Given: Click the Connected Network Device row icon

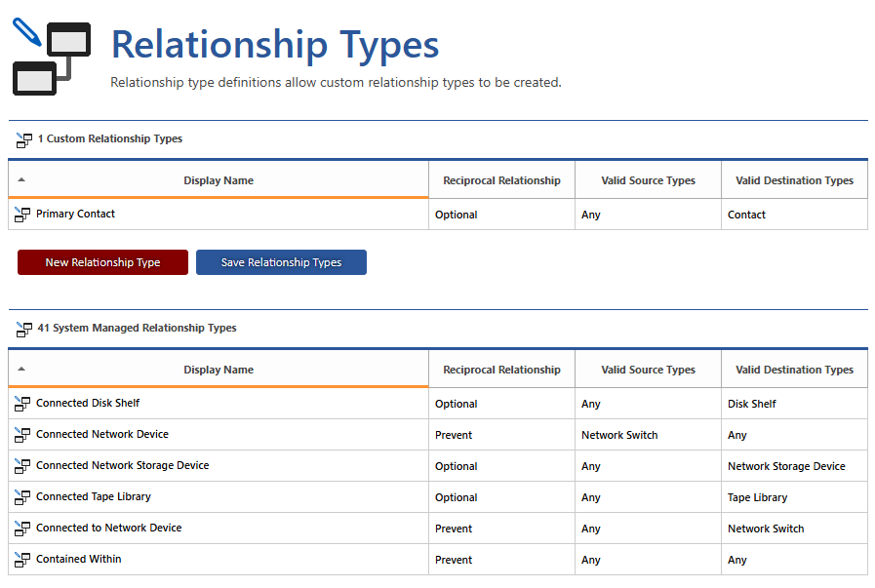Looking at the screenshot, I should (x=22, y=435).
